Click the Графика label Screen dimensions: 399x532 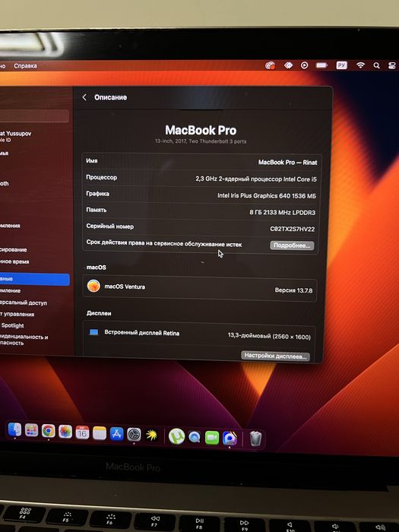coord(97,194)
